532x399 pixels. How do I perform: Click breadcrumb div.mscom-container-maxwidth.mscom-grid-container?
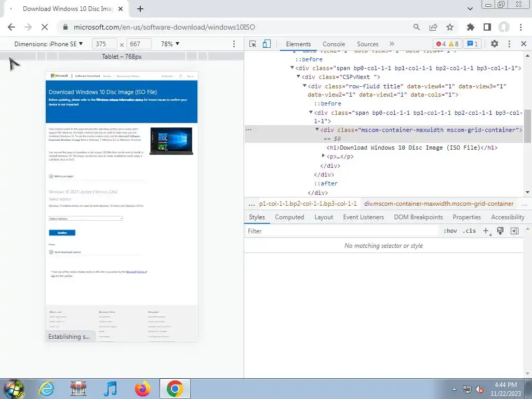pos(438,204)
